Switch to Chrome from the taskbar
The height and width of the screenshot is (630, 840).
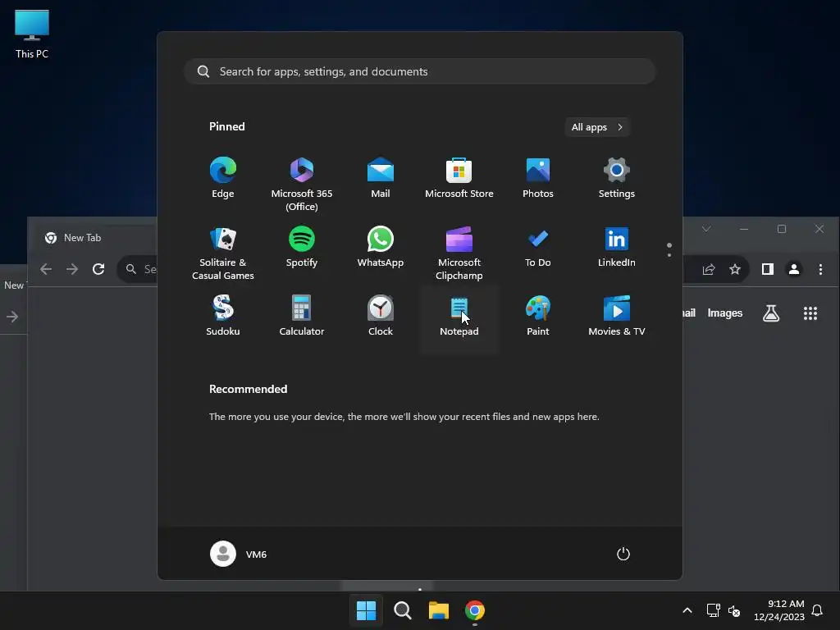pyautogui.click(x=475, y=610)
